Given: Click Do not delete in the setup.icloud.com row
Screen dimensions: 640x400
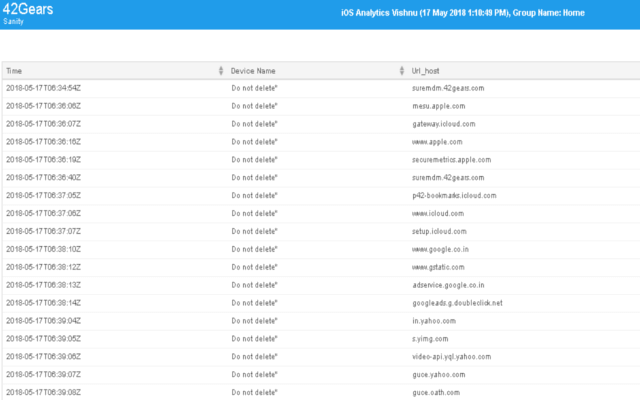Looking at the screenshot, I should click(x=254, y=231).
